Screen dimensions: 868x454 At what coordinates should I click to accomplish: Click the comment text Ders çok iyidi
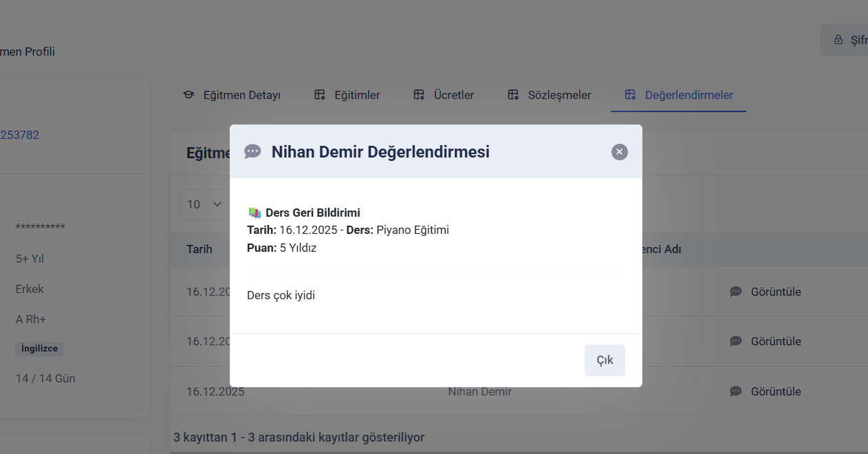281,296
